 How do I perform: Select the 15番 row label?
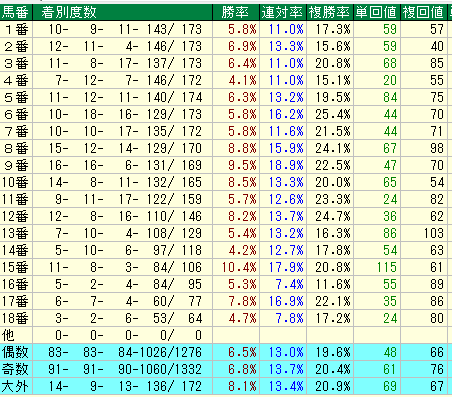click(x=15, y=267)
